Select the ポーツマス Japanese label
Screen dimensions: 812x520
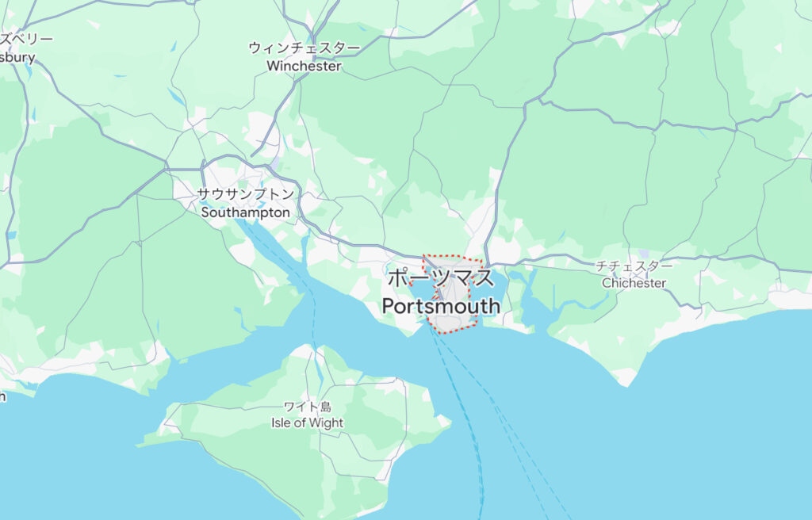point(441,277)
